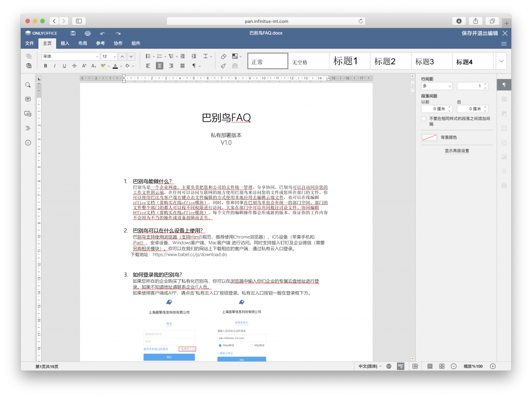Print the document using the printer icon
This screenshot has height=398, width=532.
coord(87,33)
